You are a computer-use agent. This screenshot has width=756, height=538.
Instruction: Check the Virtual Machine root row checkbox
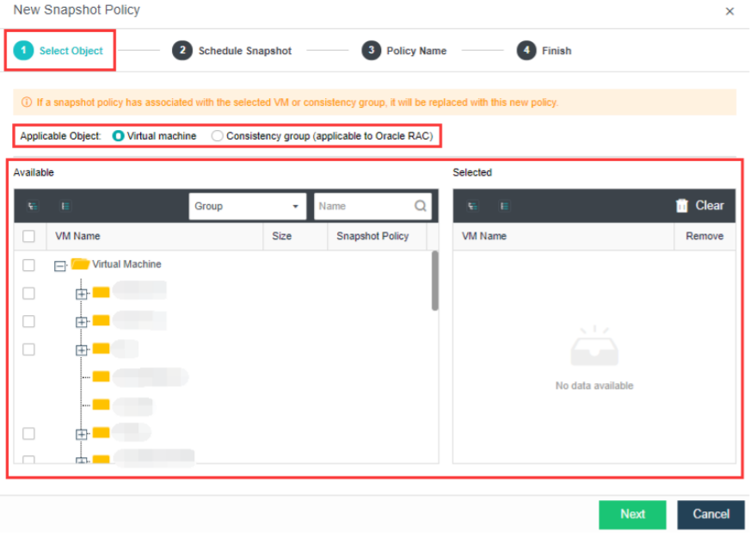click(29, 267)
